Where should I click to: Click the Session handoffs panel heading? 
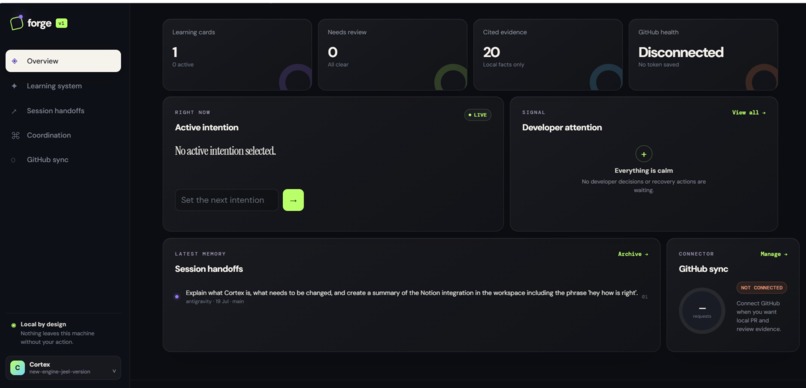tap(209, 269)
